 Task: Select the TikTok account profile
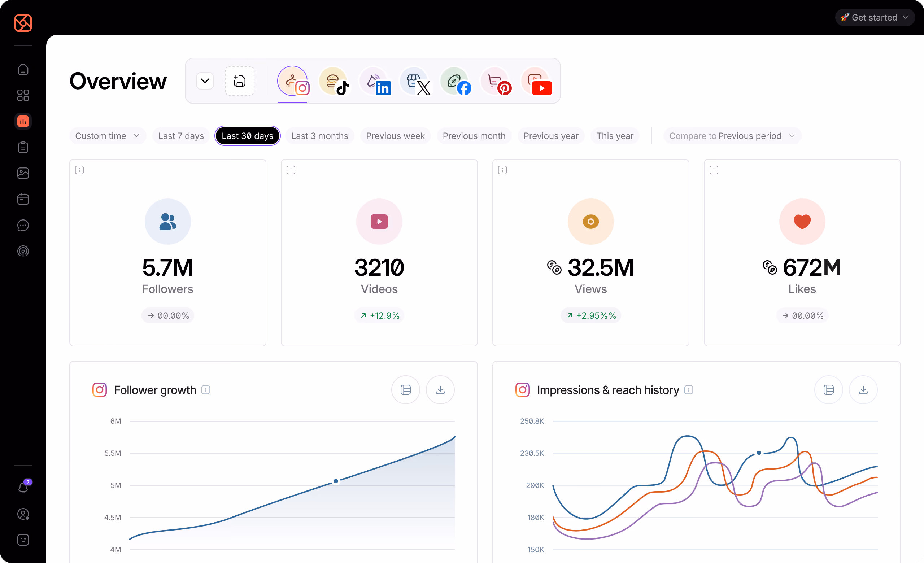[x=334, y=81]
